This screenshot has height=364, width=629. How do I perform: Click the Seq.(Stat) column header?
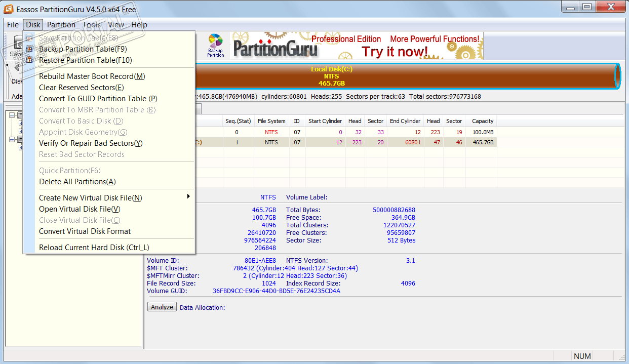[x=239, y=121]
